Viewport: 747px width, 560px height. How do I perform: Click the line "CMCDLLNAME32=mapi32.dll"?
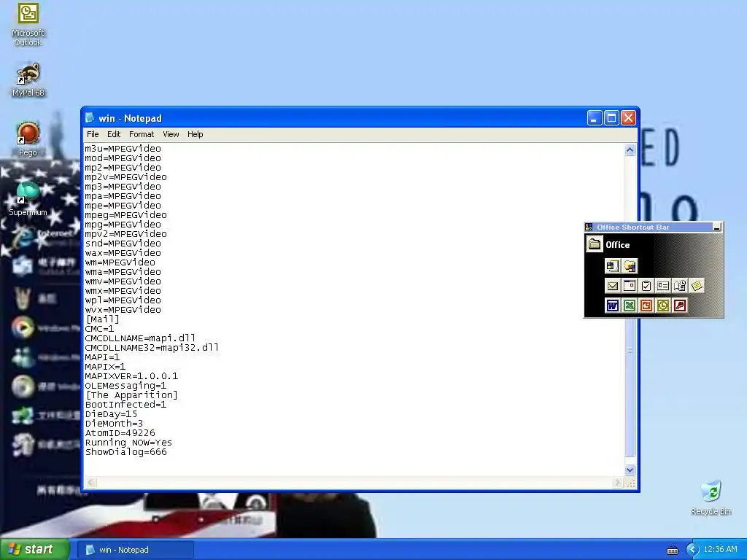click(x=152, y=348)
